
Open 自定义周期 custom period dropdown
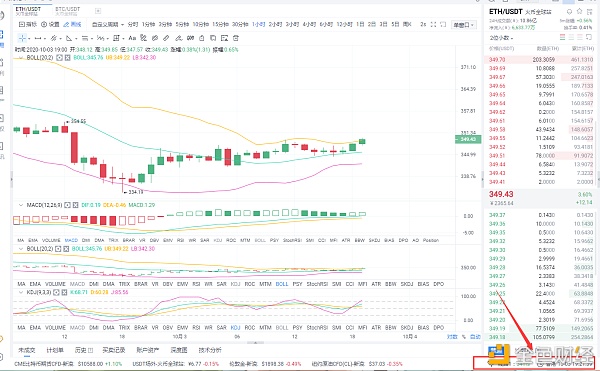tap(108, 24)
